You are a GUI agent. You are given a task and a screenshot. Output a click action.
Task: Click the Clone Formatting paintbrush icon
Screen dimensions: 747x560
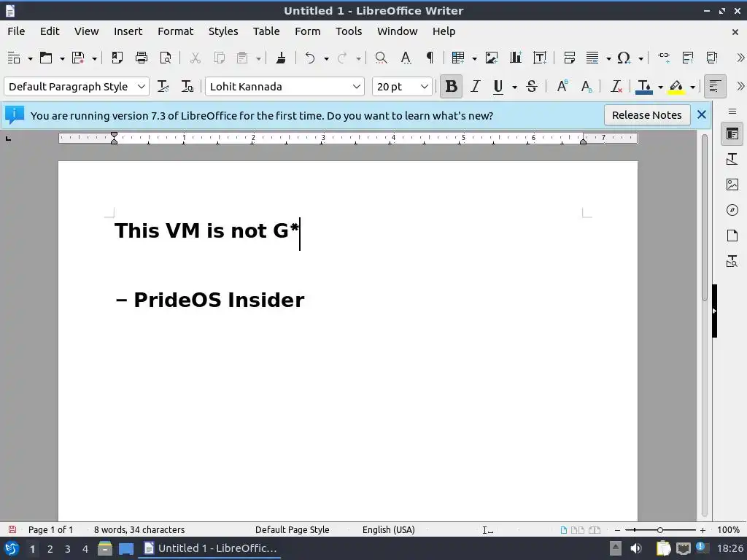coord(281,58)
